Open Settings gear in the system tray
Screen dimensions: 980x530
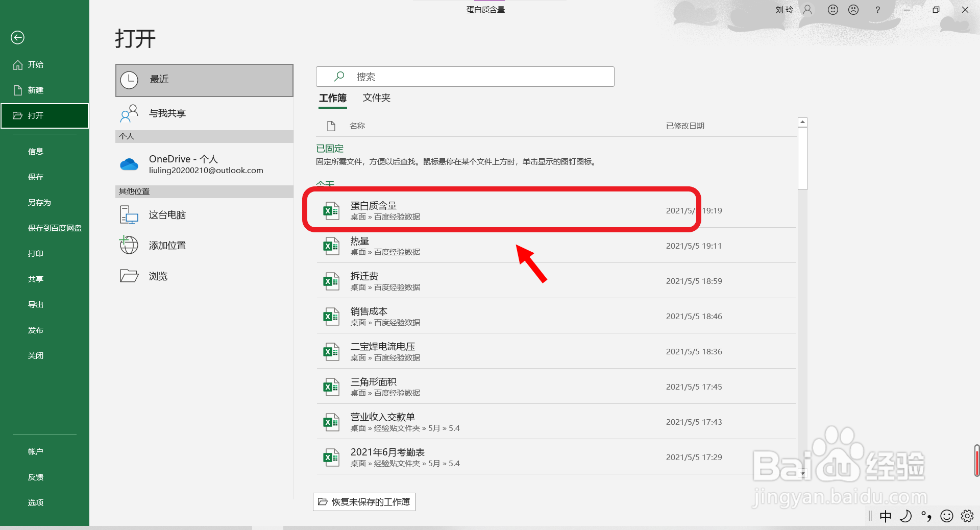click(968, 516)
